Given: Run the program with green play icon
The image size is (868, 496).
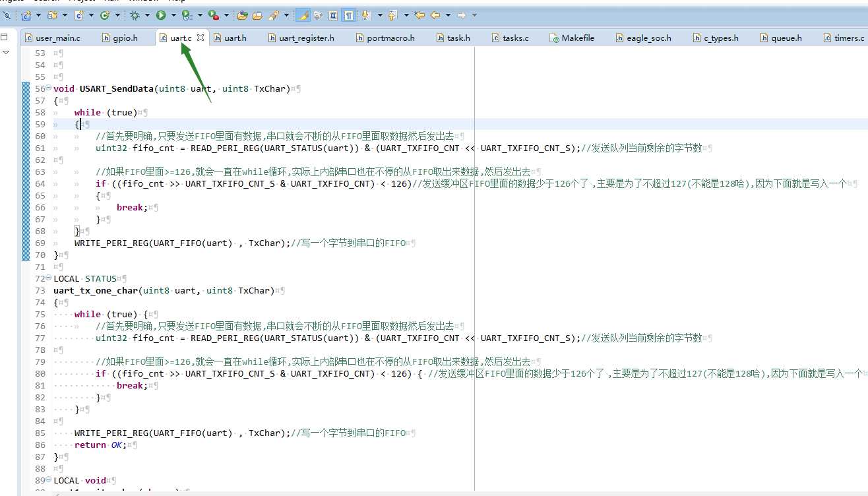Looking at the screenshot, I should click(x=160, y=15).
